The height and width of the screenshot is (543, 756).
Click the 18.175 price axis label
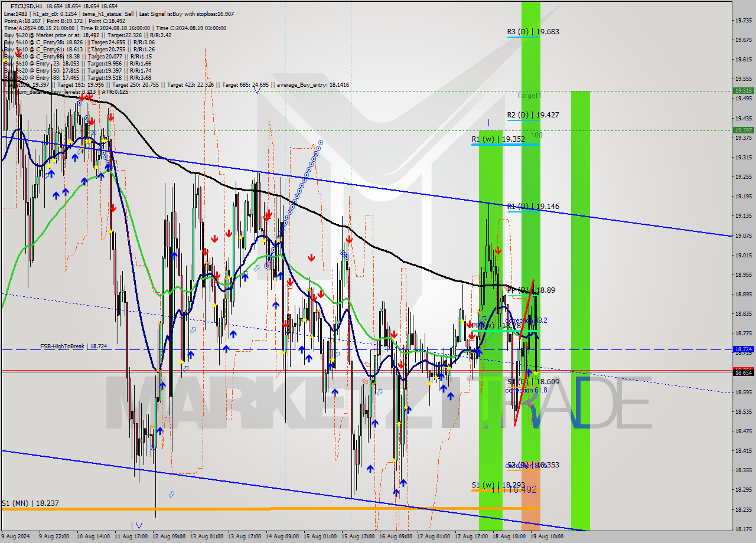743,529
